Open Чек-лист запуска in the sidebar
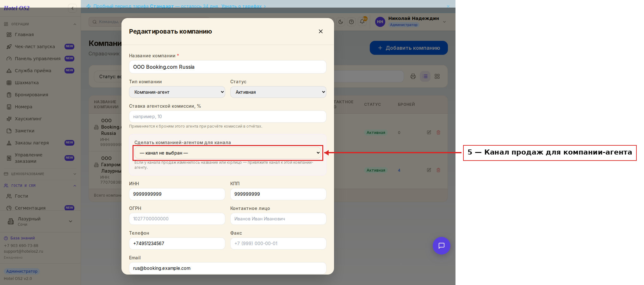This screenshot has width=644, height=285. (40, 47)
